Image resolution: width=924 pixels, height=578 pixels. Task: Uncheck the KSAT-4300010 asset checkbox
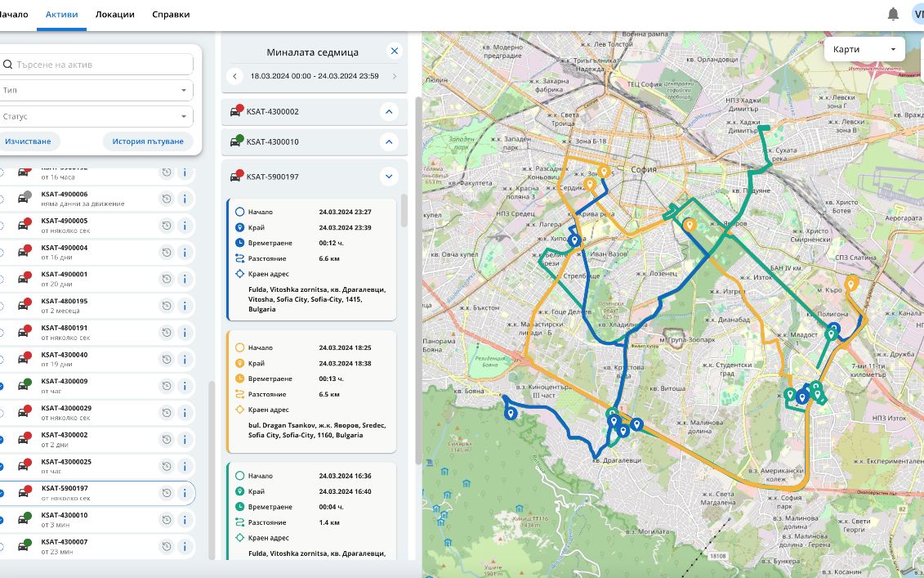coord(1,520)
